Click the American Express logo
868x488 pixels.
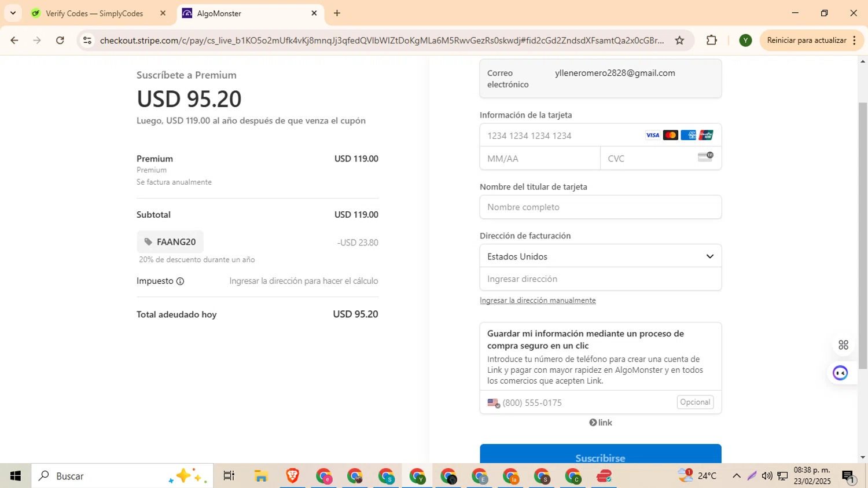tap(688, 135)
